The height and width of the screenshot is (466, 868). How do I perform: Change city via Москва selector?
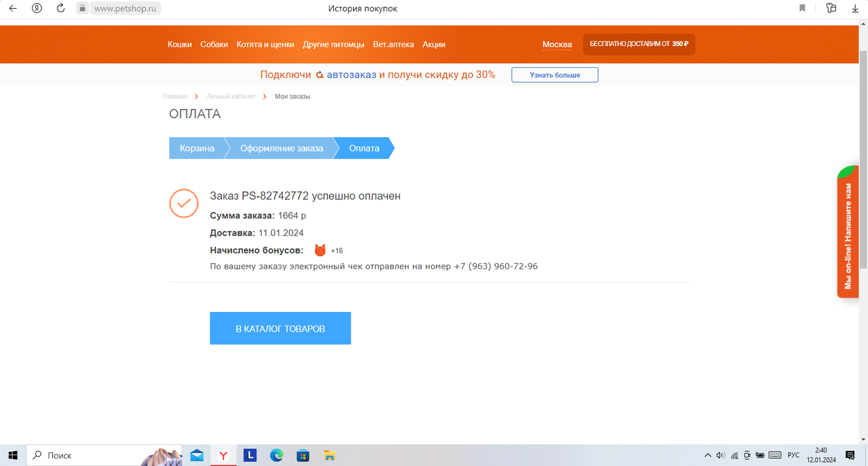coord(557,45)
